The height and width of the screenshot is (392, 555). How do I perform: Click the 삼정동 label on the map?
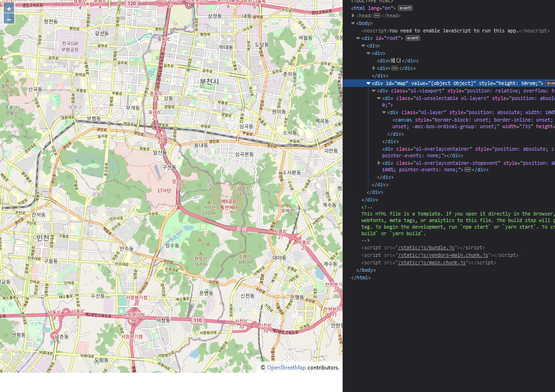[x=214, y=16]
